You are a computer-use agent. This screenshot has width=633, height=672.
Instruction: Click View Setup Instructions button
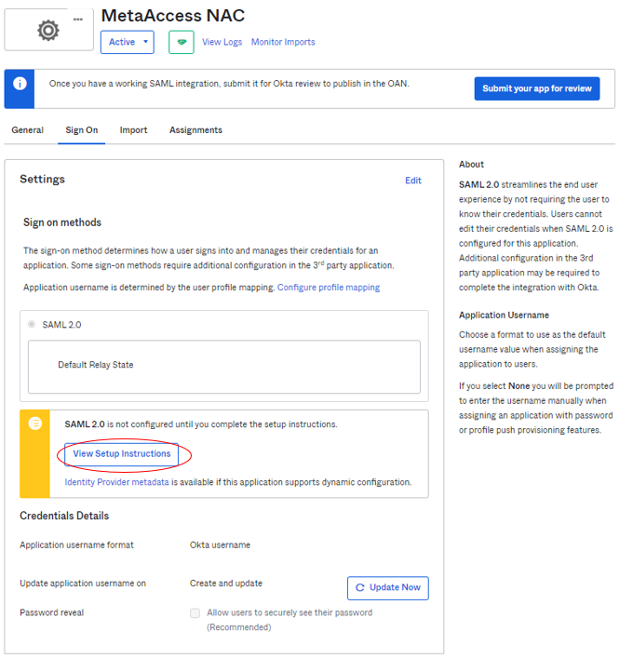coord(122,454)
